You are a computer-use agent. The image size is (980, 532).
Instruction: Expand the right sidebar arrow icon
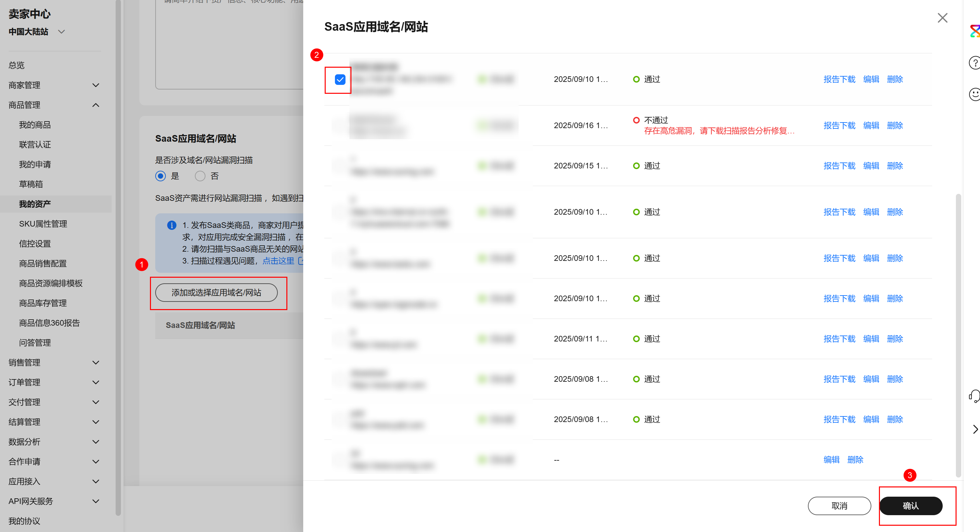pyautogui.click(x=975, y=429)
